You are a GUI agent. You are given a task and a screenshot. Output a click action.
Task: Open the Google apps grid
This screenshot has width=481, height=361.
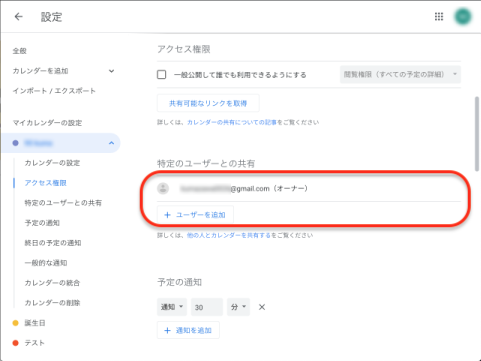[439, 17]
